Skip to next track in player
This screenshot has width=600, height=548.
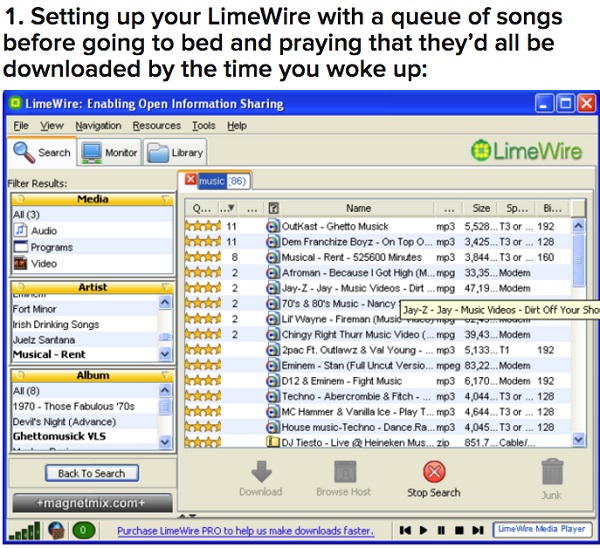click(x=477, y=530)
